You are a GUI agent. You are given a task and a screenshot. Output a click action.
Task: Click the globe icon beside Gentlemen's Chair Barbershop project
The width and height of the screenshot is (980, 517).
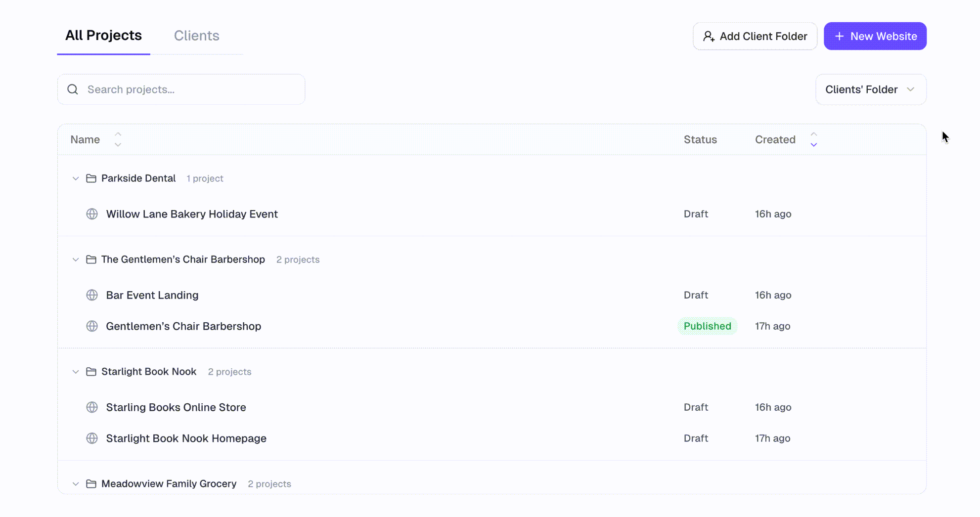pos(92,326)
